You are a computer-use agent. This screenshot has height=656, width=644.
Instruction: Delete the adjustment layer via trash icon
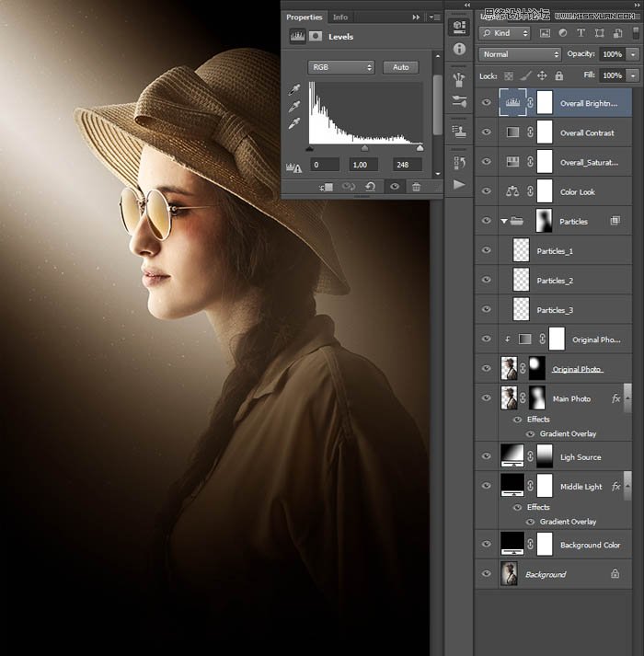(x=416, y=187)
